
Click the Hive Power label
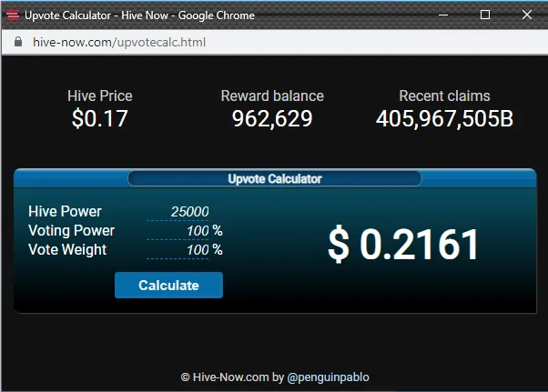click(65, 212)
